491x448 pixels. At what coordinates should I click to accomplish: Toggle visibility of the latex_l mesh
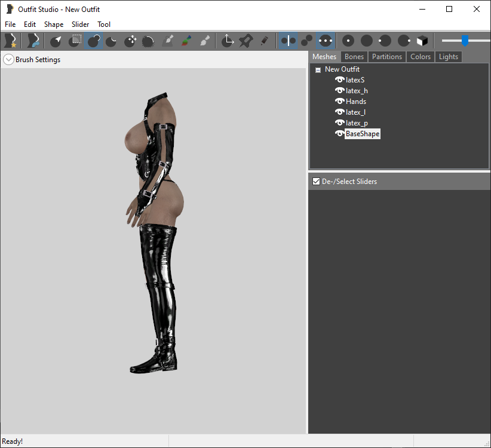339,112
